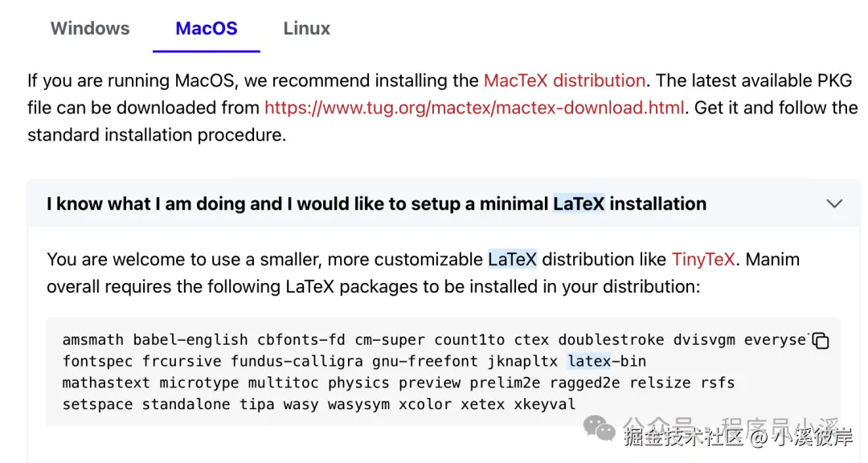
Task: Open the Linux tab
Action: pyautogui.click(x=306, y=29)
